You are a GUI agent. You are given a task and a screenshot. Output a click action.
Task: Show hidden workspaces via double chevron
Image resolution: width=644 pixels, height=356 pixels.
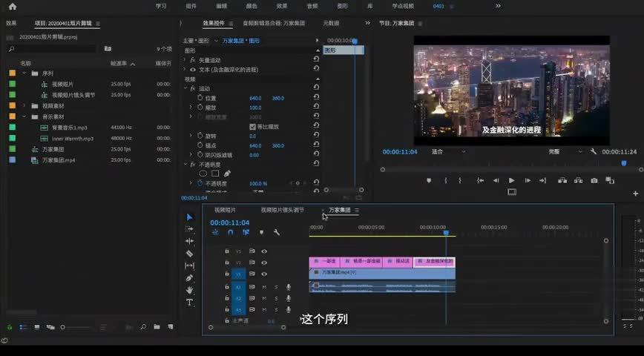(498, 6)
